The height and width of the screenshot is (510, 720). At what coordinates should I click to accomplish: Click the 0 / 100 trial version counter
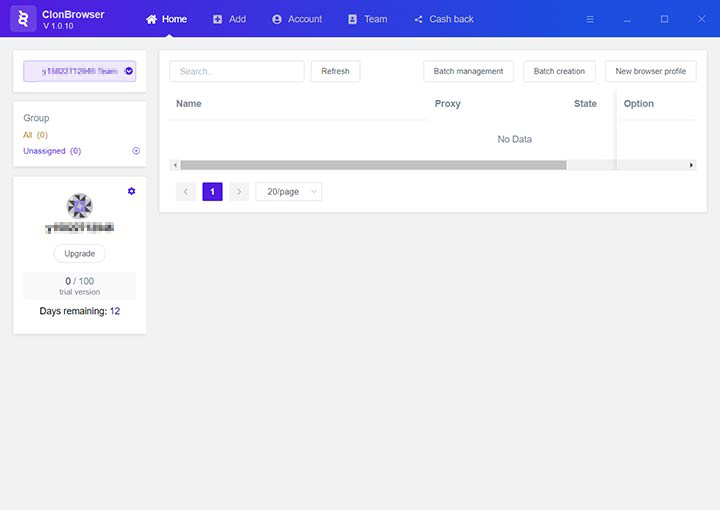(x=79, y=286)
